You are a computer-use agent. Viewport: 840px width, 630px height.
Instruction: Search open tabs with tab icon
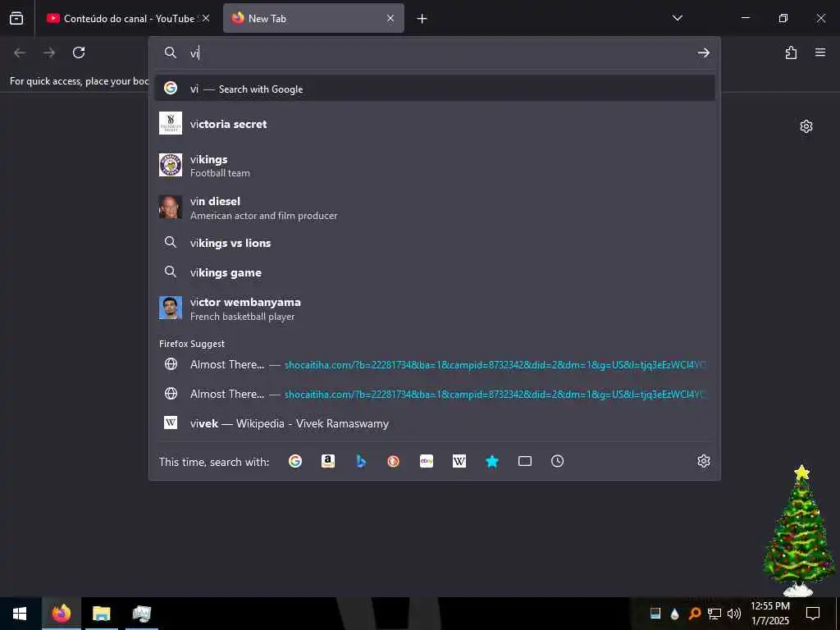(x=525, y=461)
